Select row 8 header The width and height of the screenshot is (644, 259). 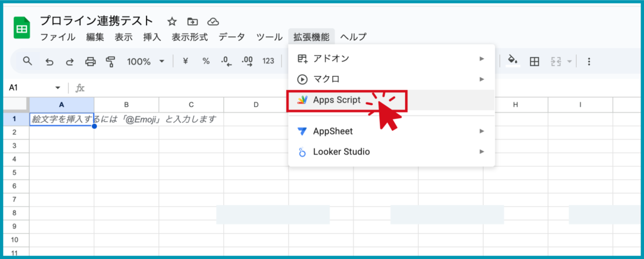pyautogui.click(x=14, y=212)
